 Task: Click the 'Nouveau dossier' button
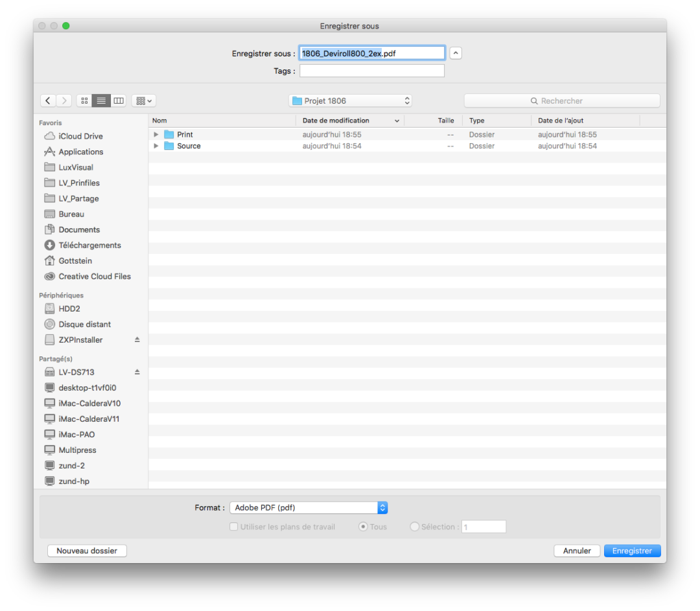pyautogui.click(x=87, y=551)
